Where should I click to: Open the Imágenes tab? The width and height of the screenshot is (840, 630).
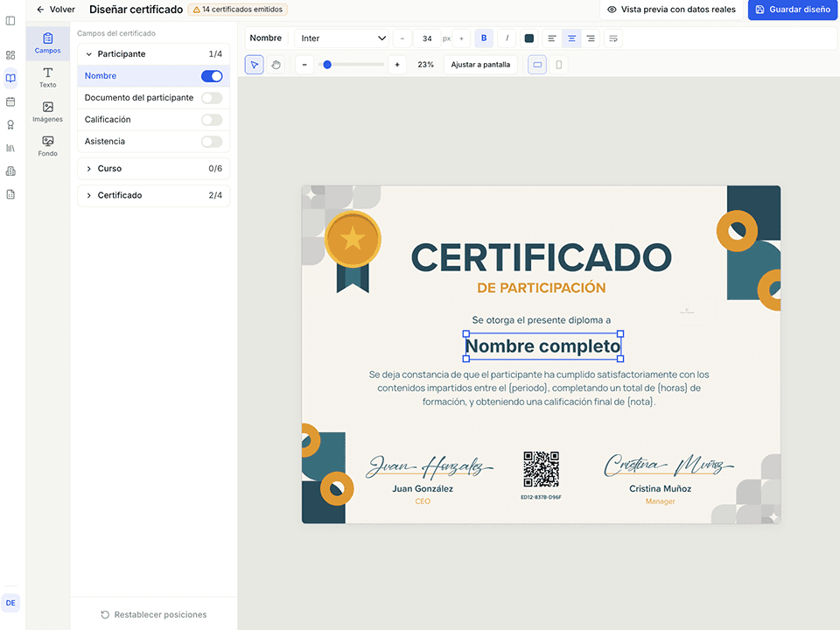coord(47,112)
